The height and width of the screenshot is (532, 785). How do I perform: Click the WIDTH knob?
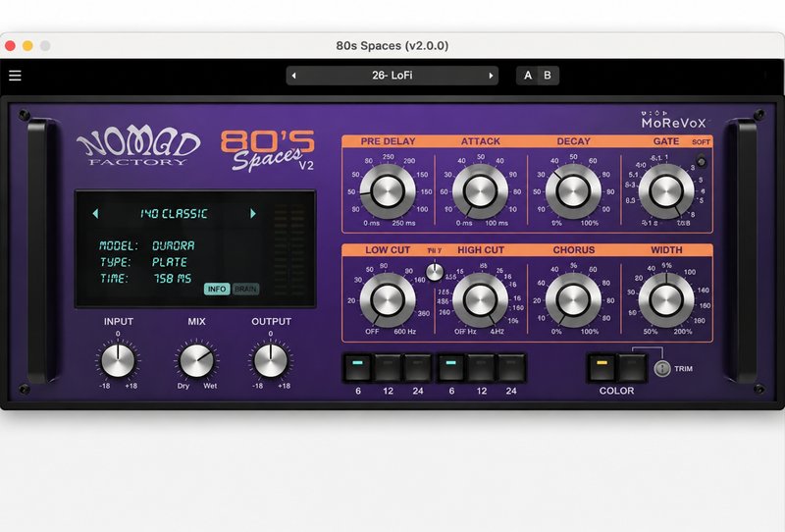pos(666,299)
